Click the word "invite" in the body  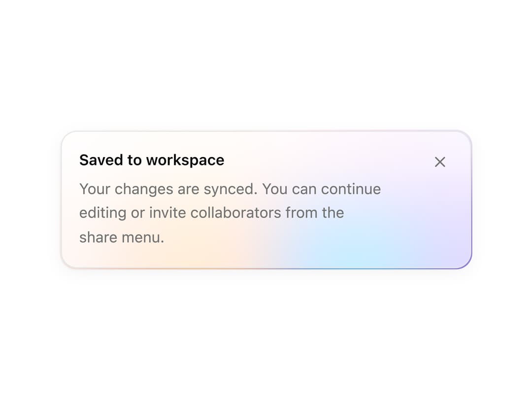tap(167, 213)
